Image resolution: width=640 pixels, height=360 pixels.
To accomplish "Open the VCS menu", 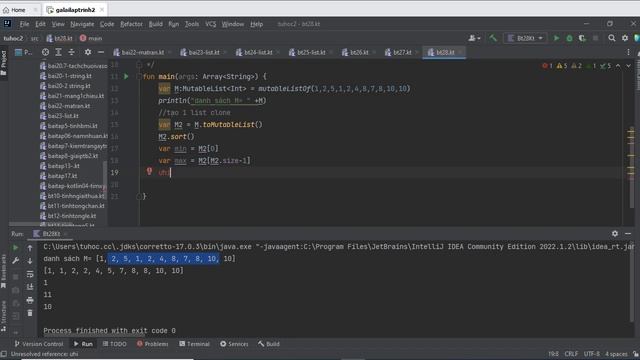I will tap(211, 24).
